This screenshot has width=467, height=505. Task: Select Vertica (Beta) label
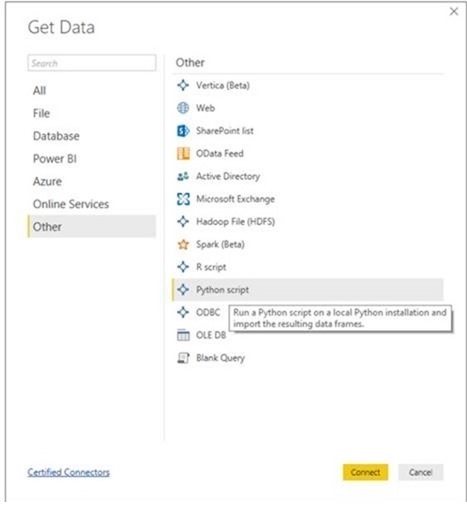[x=223, y=85]
